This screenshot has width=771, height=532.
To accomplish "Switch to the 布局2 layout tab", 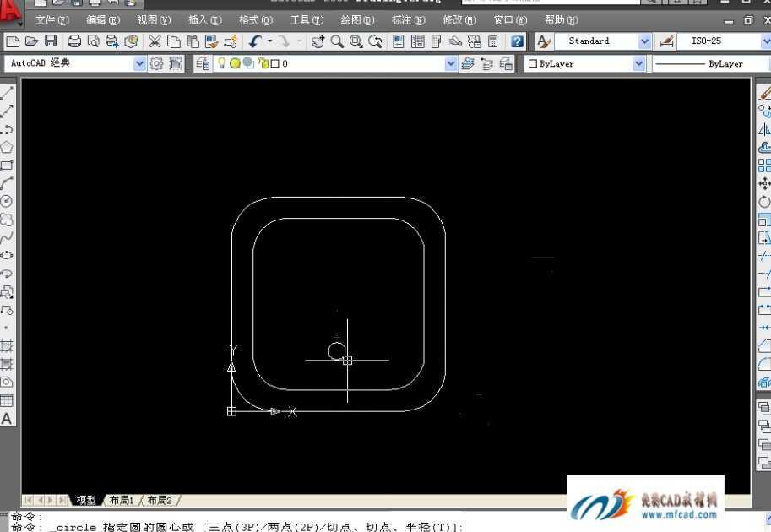I will pyautogui.click(x=160, y=500).
